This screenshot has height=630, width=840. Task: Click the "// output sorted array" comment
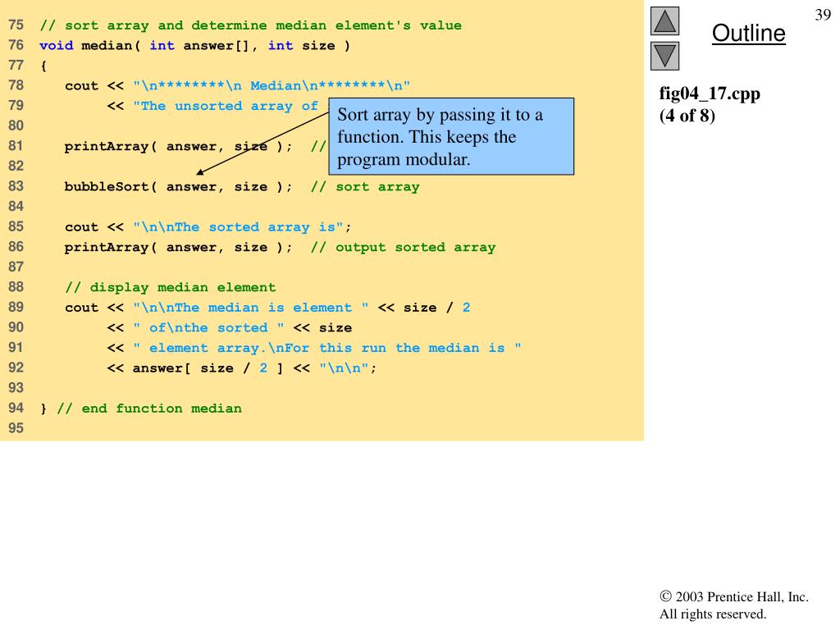pos(404,247)
